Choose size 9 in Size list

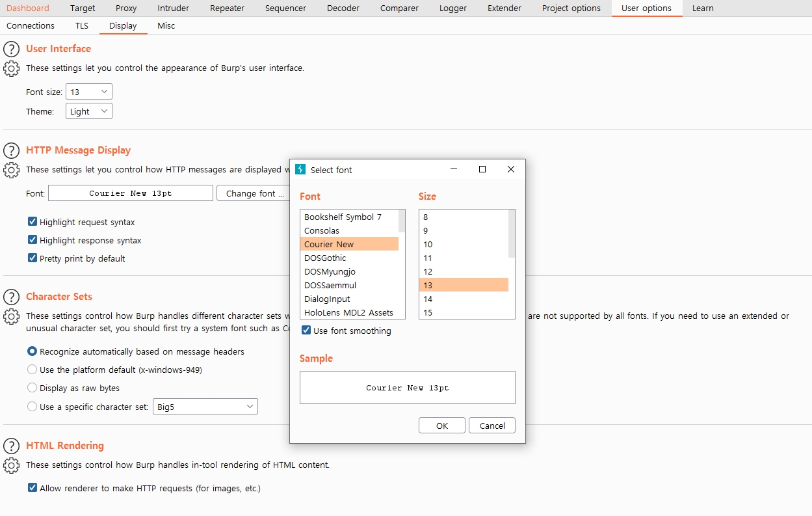[x=464, y=230]
